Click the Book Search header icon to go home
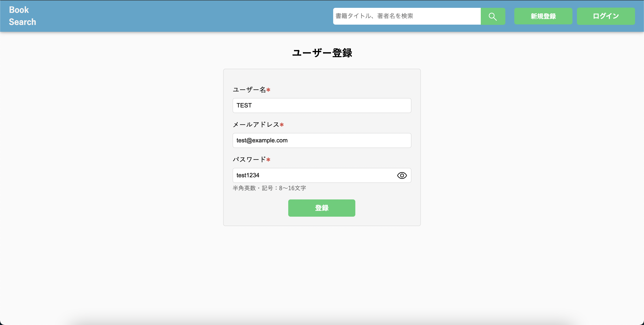644x325 pixels. point(22,16)
